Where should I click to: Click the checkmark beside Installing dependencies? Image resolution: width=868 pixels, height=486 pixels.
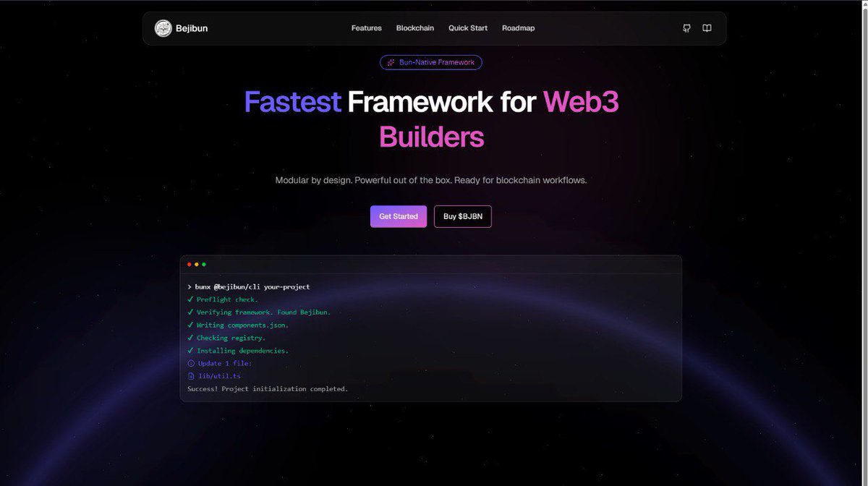(x=190, y=350)
